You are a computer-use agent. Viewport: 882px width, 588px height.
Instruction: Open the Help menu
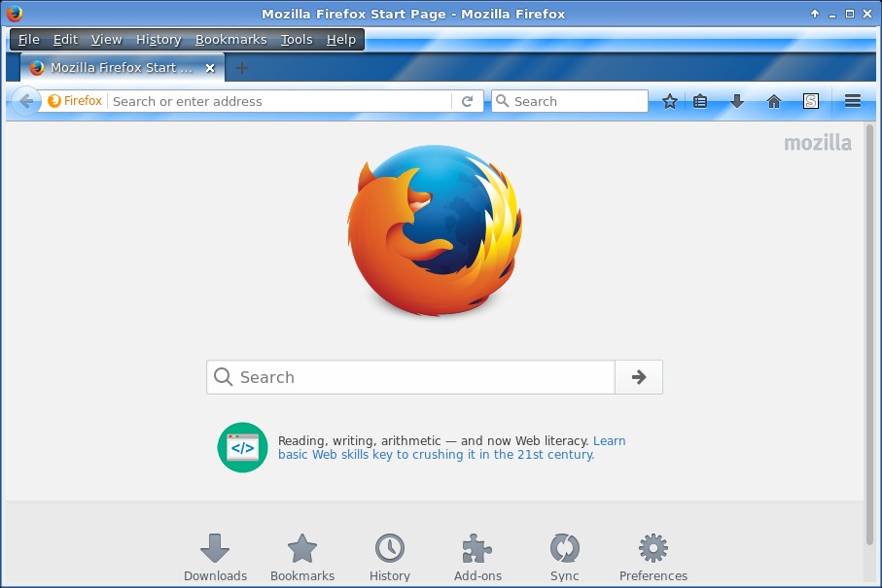tap(341, 39)
